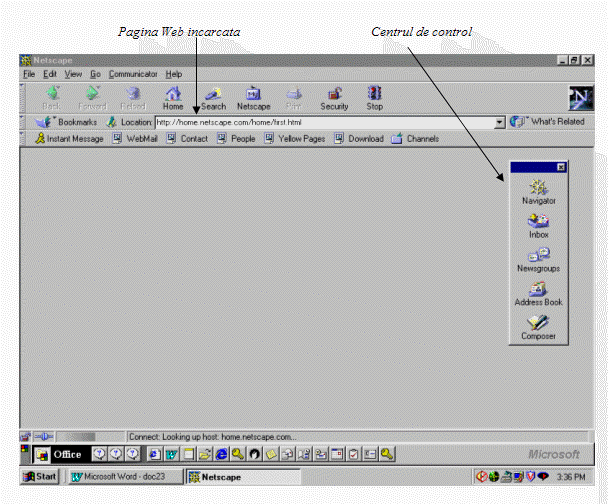Open the WebMail personal toolbar link
The height and width of the screenshot is (504, 608).
135,138
